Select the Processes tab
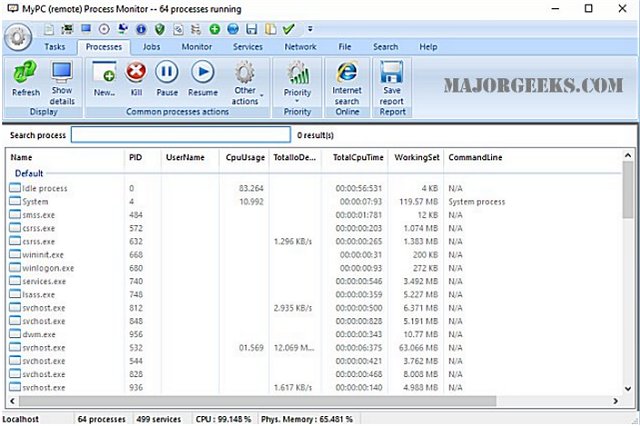The height and width of the screenshot is (426, 640). pyautogui.click(x=104, y=47)
